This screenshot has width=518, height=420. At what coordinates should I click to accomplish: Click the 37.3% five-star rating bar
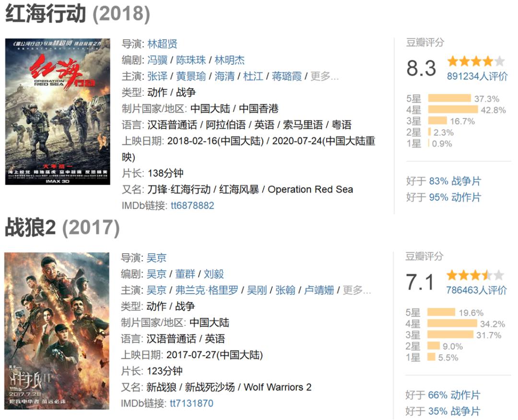(449, 99)
